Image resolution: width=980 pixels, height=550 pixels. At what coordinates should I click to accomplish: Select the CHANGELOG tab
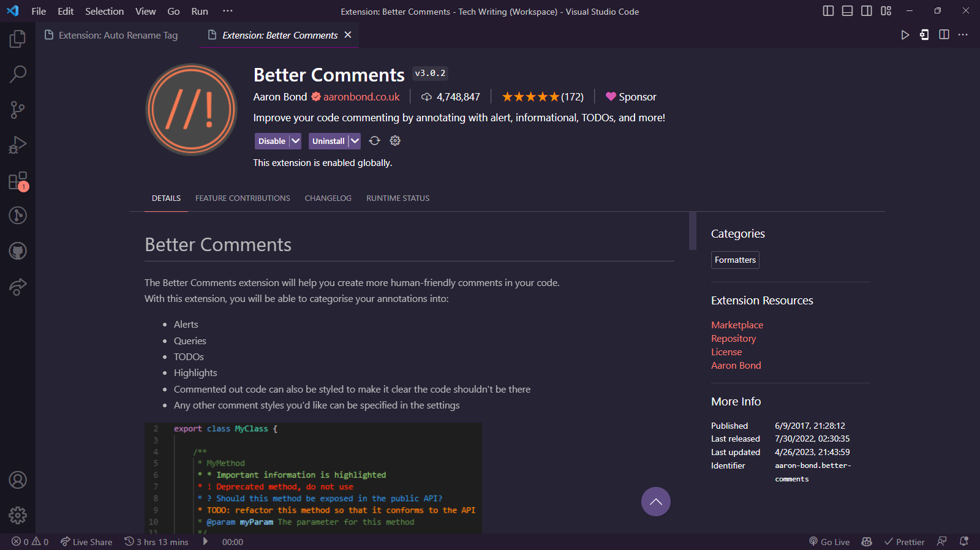point(328,198)
